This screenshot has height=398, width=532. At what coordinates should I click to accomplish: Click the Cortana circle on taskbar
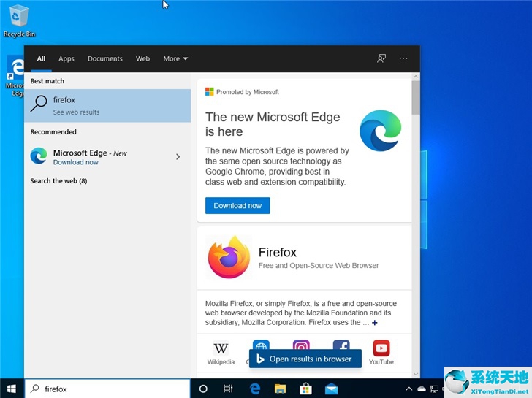(203, 389)
